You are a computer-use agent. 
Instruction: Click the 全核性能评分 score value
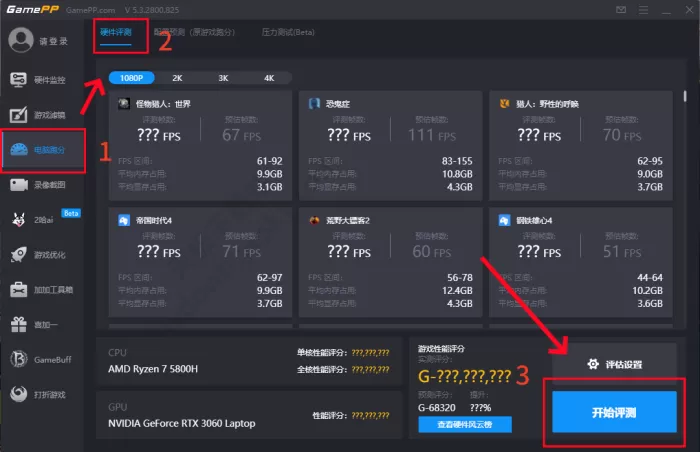370,369
